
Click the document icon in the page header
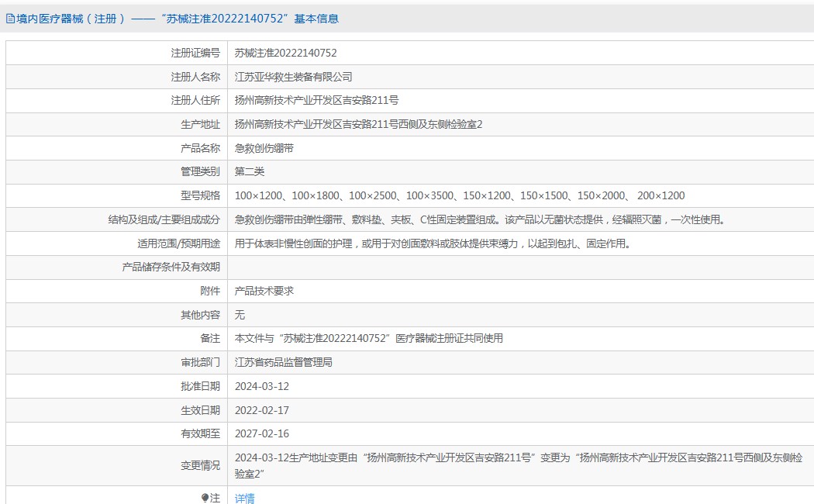[x=10, y=19]
